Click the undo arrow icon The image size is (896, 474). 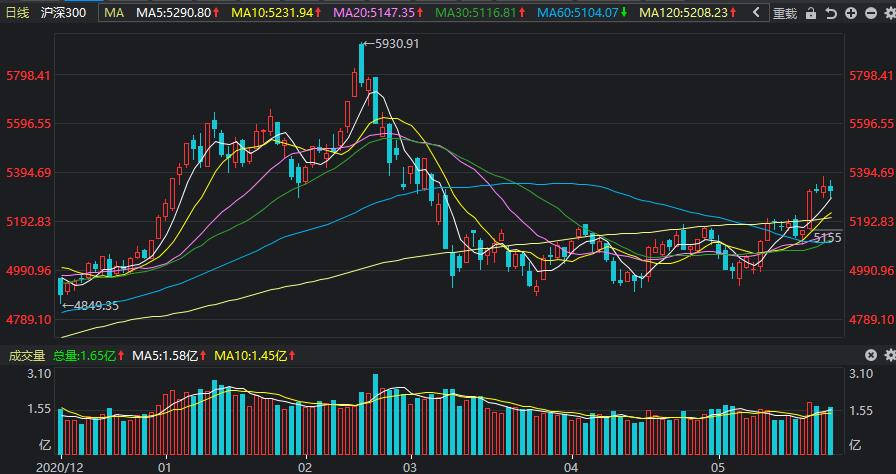click(831, 13)
